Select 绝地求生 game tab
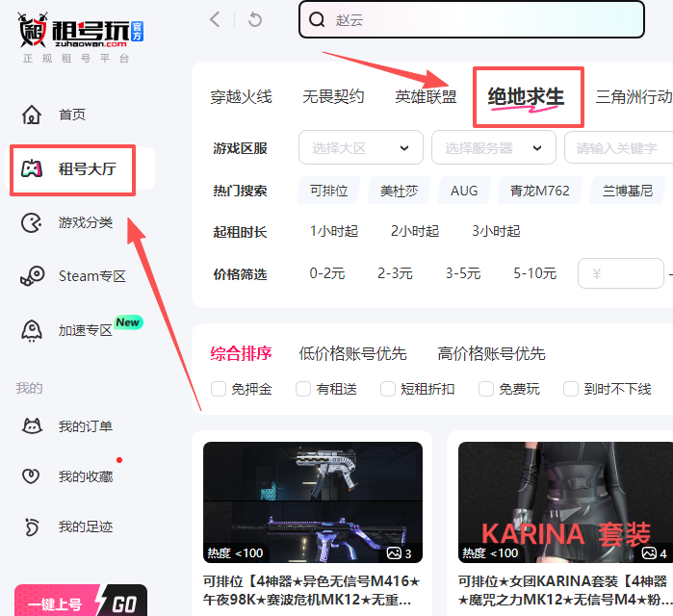The height and width of the screenshot is (616, 673). click(x=527, y=97)
